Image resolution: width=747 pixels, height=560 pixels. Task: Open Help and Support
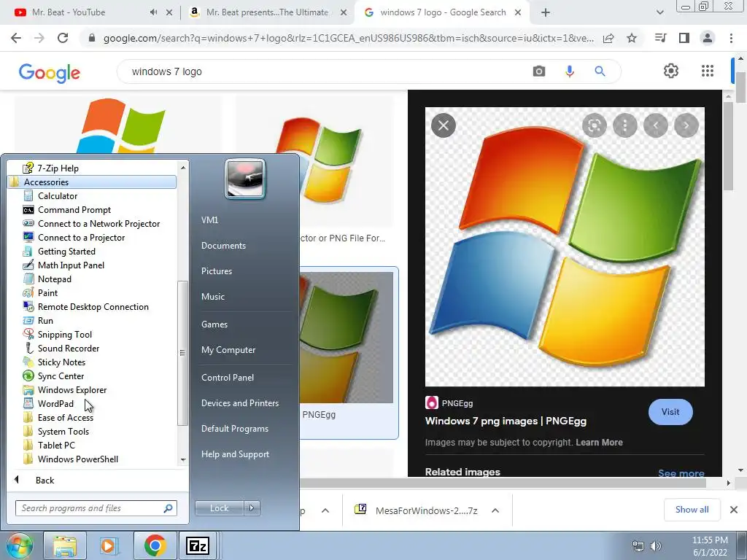(x=235, y=454)
